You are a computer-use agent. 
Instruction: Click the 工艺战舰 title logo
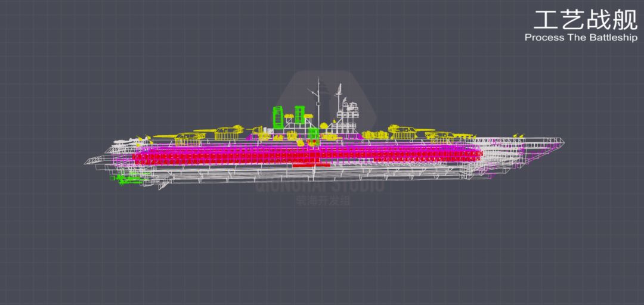pyautogui.click(x=586, y=19)
